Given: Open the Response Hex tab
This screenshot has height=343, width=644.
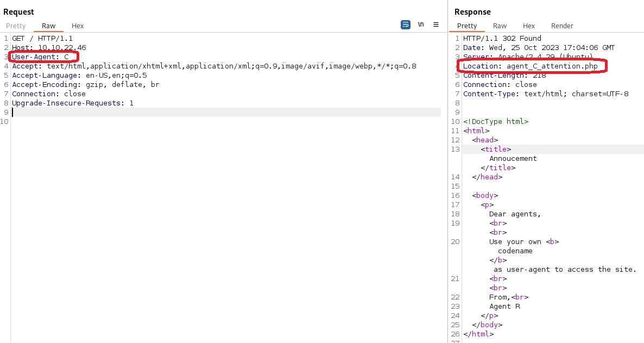Looking at the screenshot, I should pos(528,26).
